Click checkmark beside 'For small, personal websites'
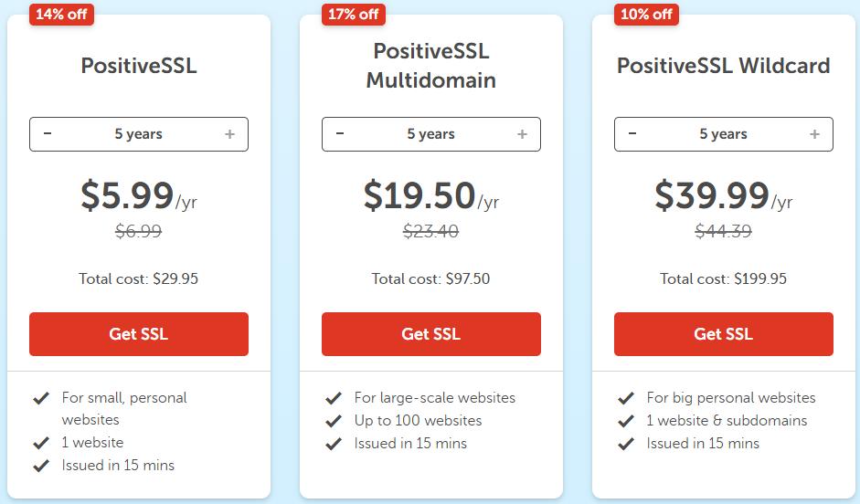Screen dimensions: 860x504 click(41, 399)
